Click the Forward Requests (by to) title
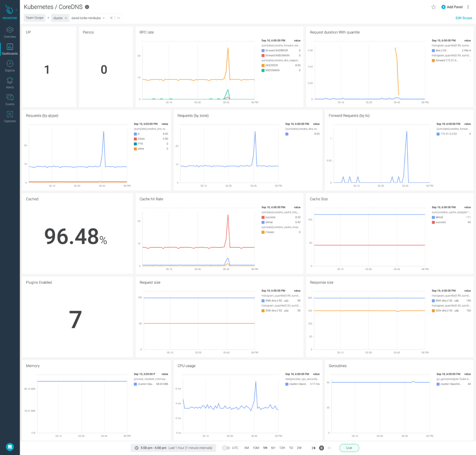The height and width of the screenshot is (455, 476). (349, 116)
